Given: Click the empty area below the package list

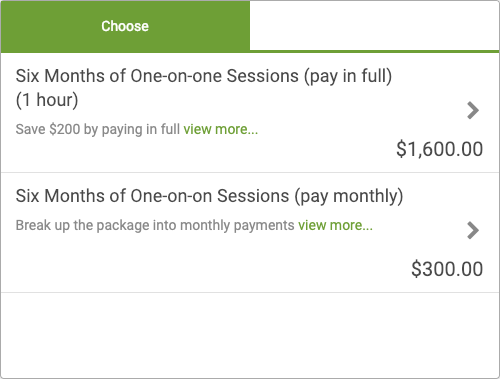Looking at the screenshot, I should [x=250, y=335].
